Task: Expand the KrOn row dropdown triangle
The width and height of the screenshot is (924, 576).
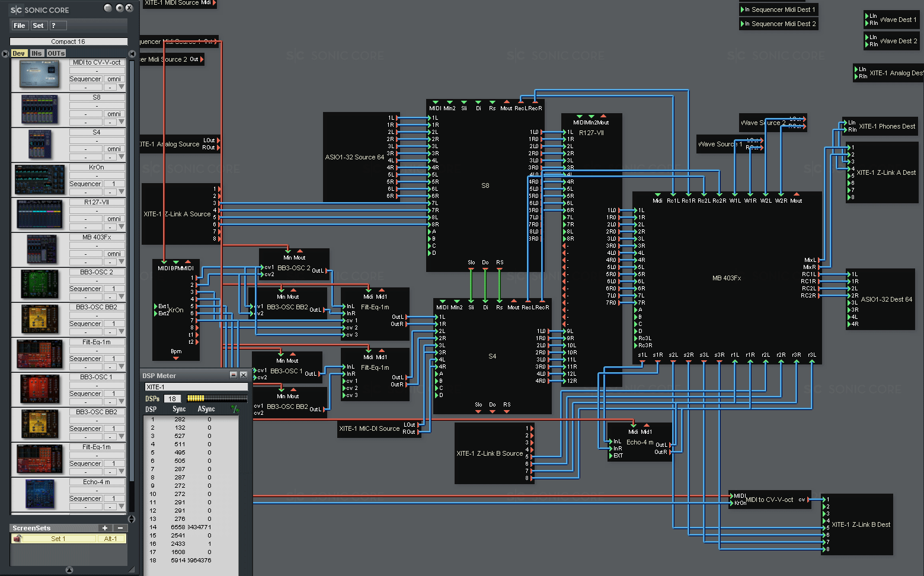Action: 122,192
